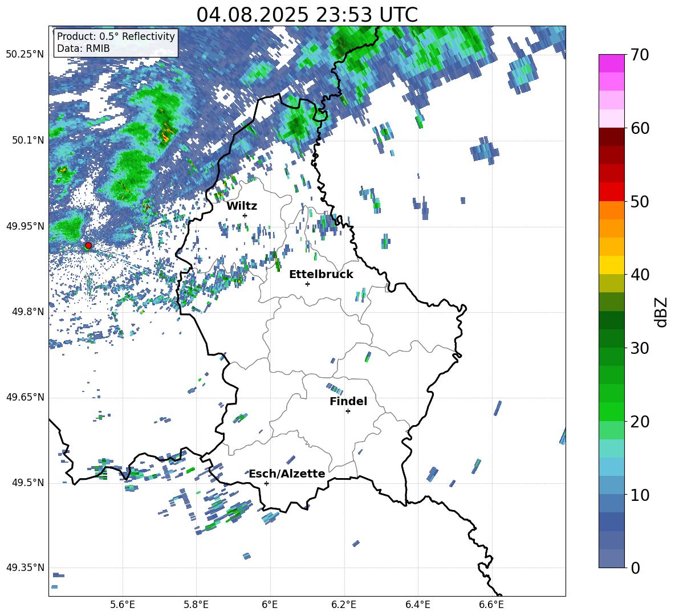Click the 5.8°E longitude label
Image resolution: width=675 pixels, height=616 pixels.
tap(196, 605)
